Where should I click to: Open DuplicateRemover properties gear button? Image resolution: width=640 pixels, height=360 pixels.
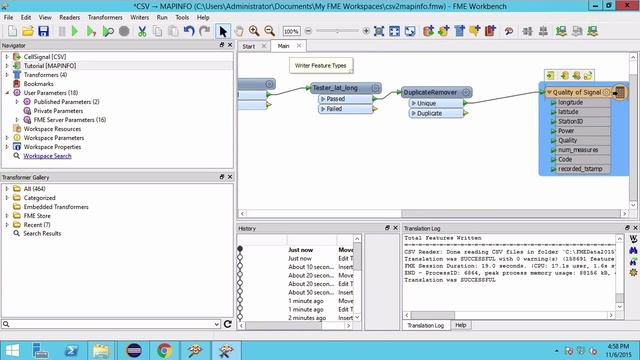(x=466, y=92)
